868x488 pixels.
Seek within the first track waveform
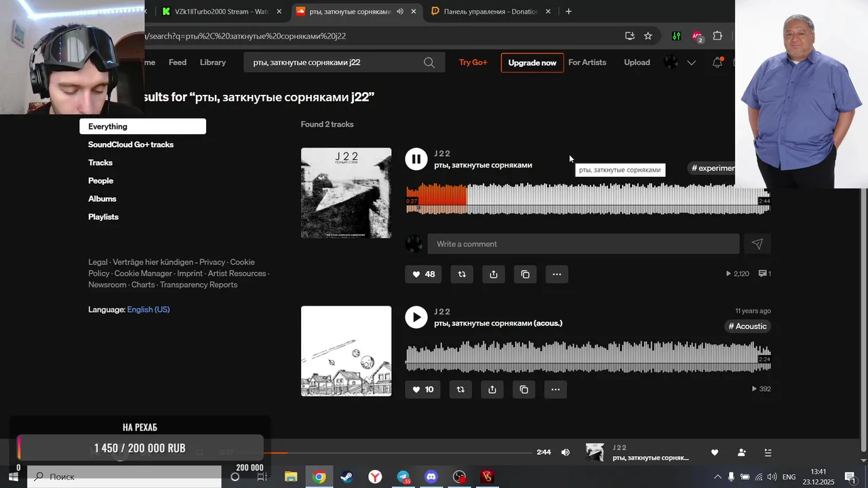pyautogui.click(x=588, y=199)
